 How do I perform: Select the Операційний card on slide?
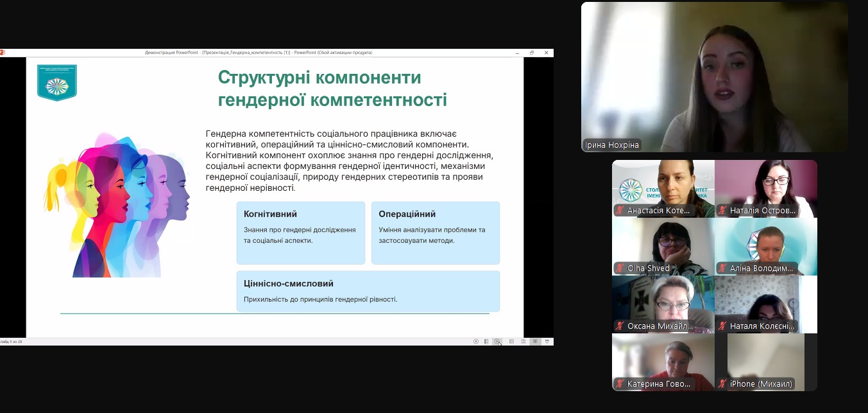(435, 233)
